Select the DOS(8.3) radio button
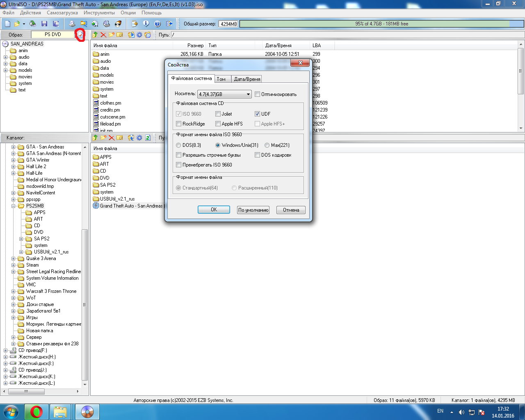Image resolution: width=525 pixels, height=420 pixels. (x=178, y=145)
